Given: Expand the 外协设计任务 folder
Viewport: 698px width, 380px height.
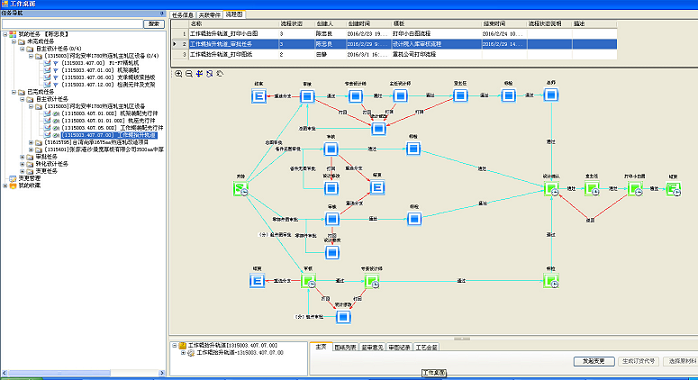Looking at the screenshot, I should click(x=22, y=164).
